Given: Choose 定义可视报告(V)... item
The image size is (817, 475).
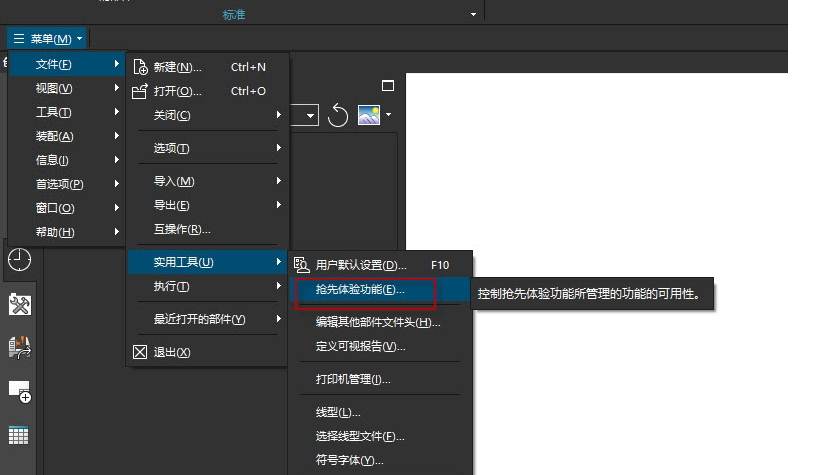Looking at the screenshot, I should click(x=381, y=346).
